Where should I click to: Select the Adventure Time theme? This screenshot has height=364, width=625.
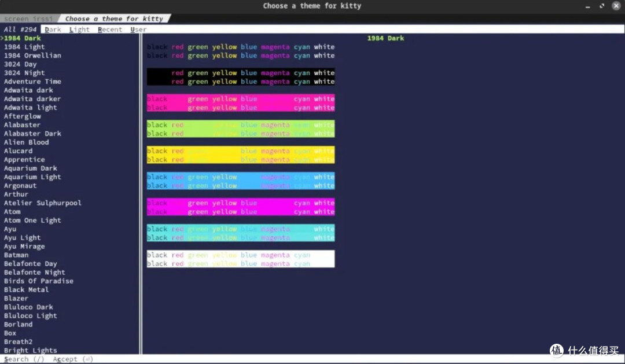click(x=32, y=82)
